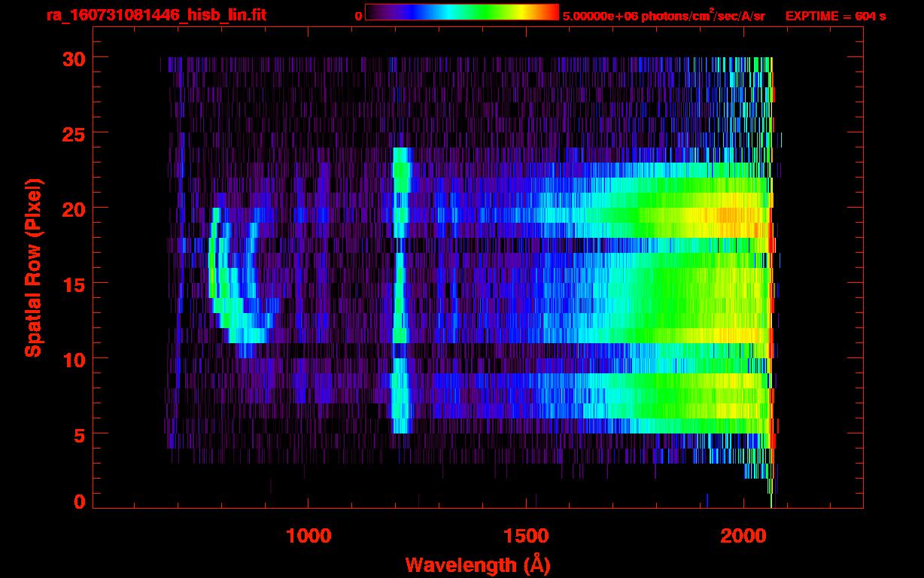Image resolution: width=924 pixels, height=578 pixels.
Task: Click the 0 label left of the color bar
Action: point(359,15)
